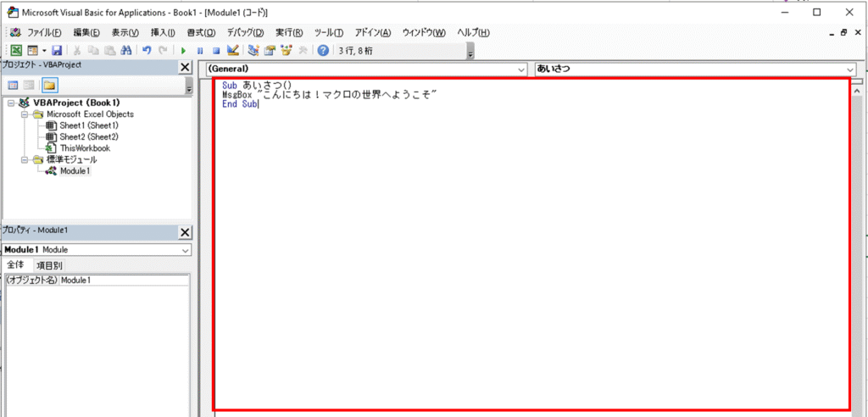Viewport: 868px width, 417px height.
Task: Open the ヘルプ menu
Action: (473, 33)
